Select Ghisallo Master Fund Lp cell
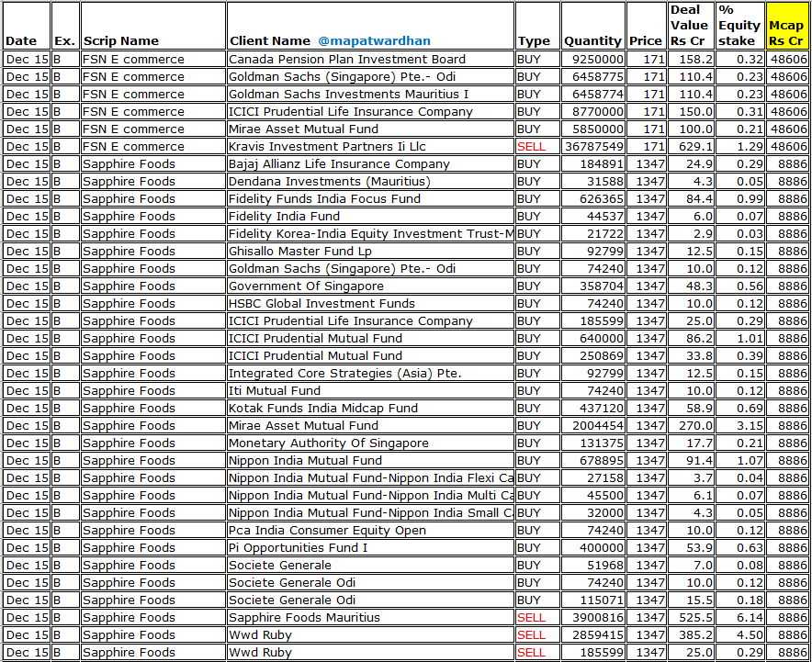Viewport: 812px width, 662px height. point(370,251)
